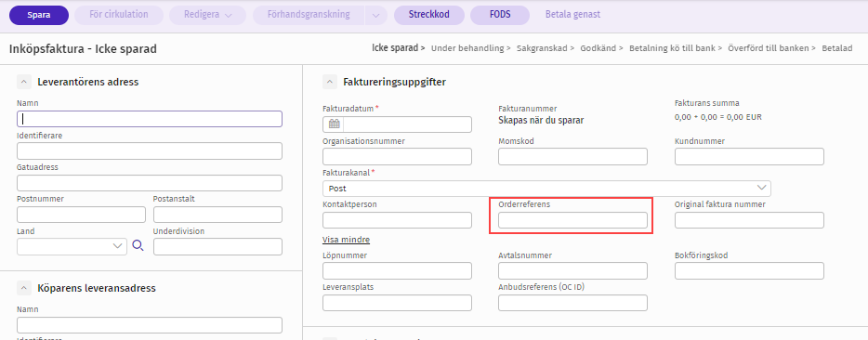Image resolution: width=868 pixels, height=340 pixels.
Task: Click the Under behandling status step
Action: pyautogui.click(x=467, y=48)
